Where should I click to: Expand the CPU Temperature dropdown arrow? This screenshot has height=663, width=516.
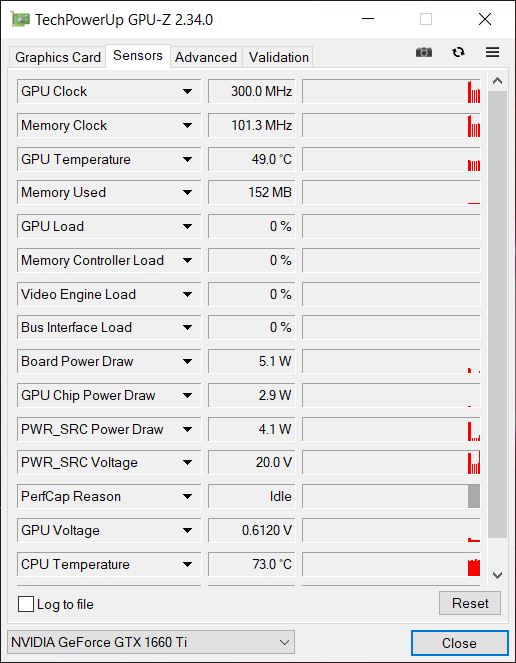(187, 564)
